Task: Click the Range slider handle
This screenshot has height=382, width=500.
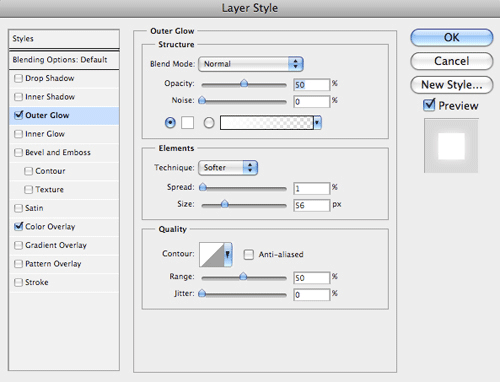Action: point(243,276)
